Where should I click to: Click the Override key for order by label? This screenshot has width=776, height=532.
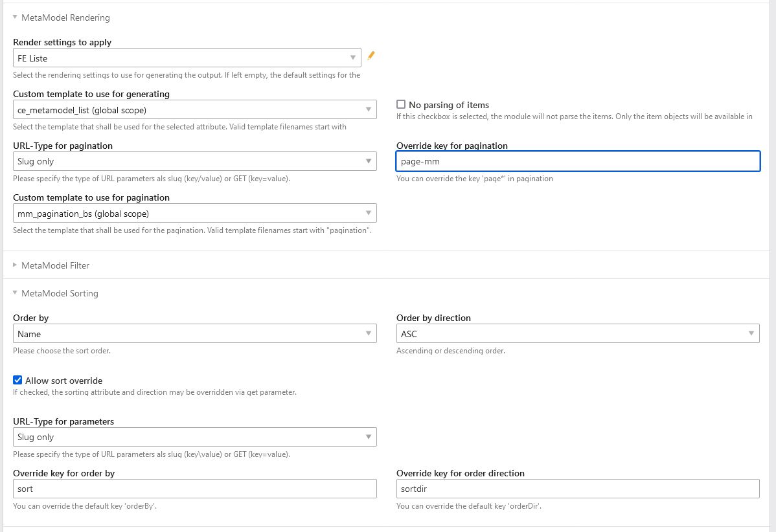tap(64, 473)
